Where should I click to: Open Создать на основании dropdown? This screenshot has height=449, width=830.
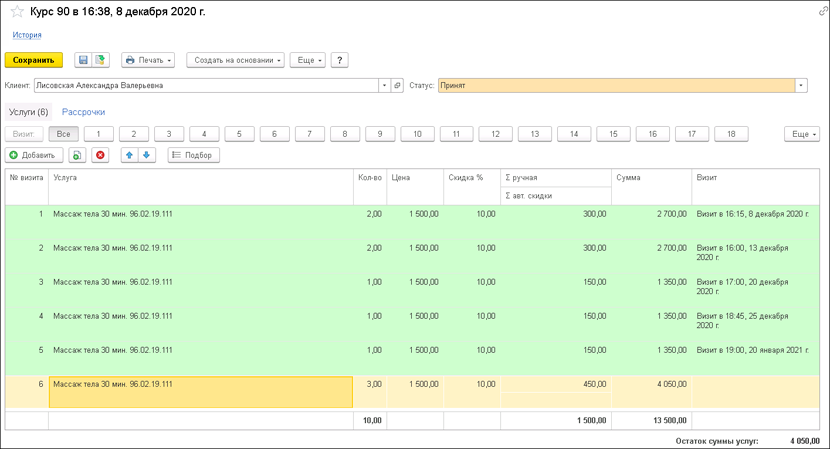236,60
